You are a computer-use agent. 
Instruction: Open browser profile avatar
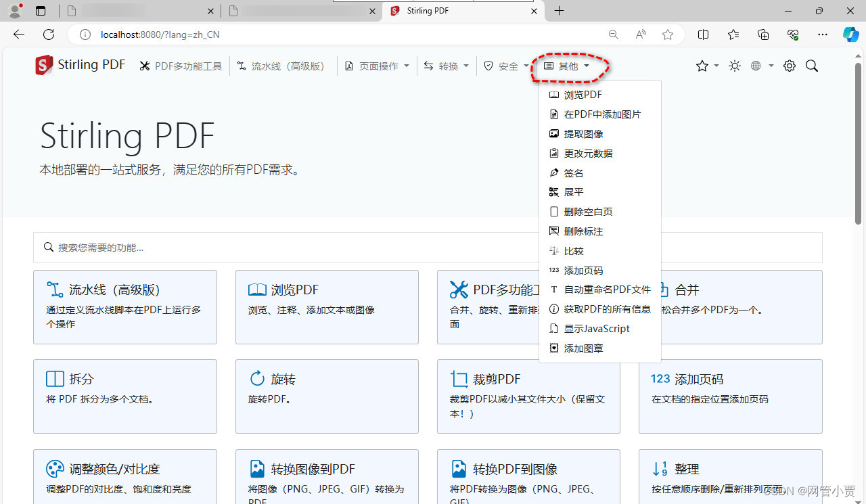[x=14, y=11]
